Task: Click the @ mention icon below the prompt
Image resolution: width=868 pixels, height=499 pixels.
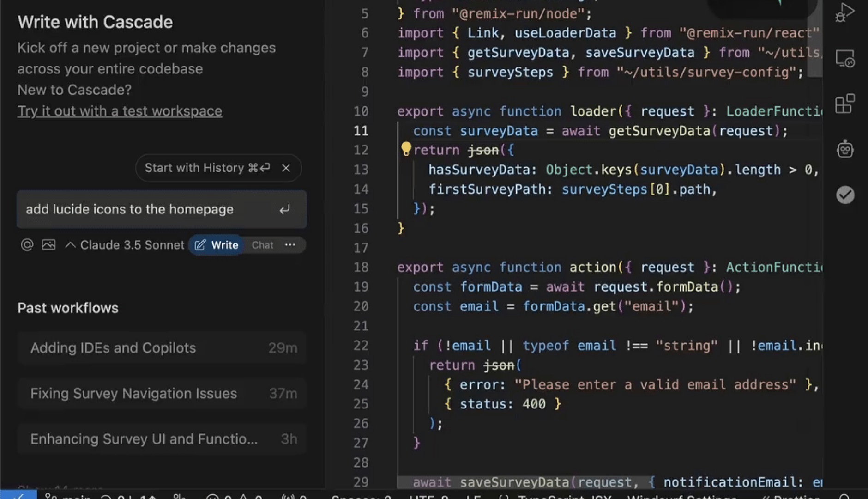Action: point(27,245)
